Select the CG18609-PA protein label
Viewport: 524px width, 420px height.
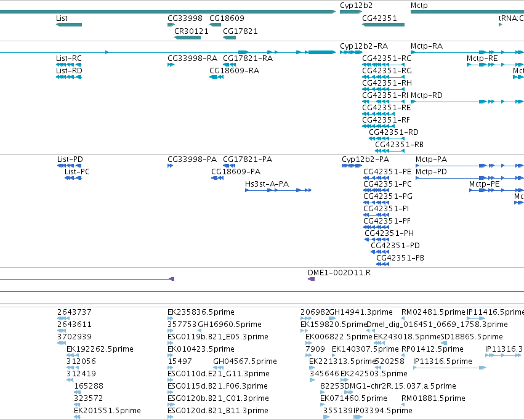236,172
